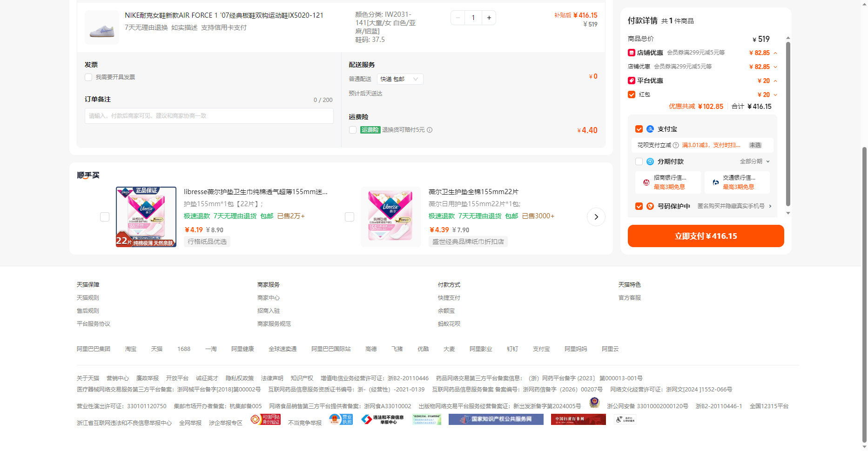Open the libresse薇尔护垫 product image
Screen dimensions: 868x451
(146, 217)
